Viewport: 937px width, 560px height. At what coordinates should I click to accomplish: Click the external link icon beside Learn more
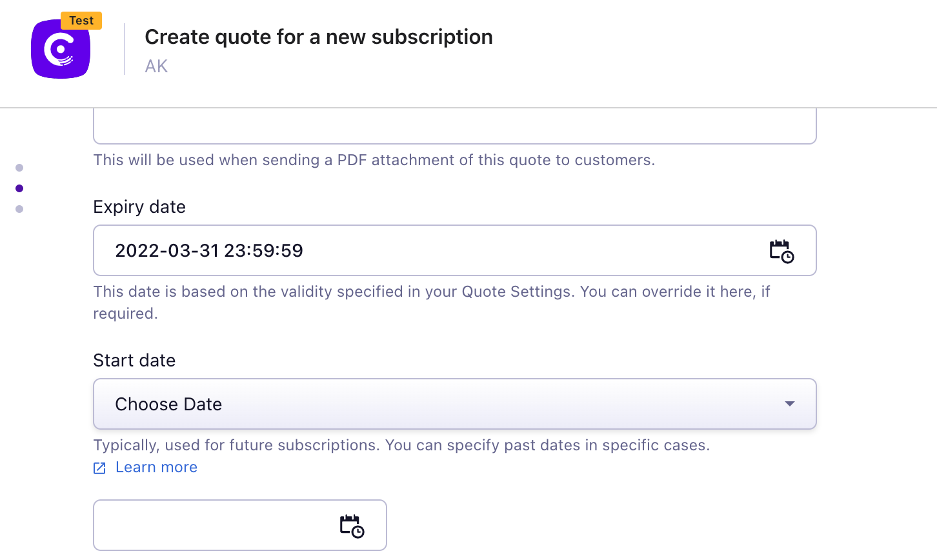[99, 467]
